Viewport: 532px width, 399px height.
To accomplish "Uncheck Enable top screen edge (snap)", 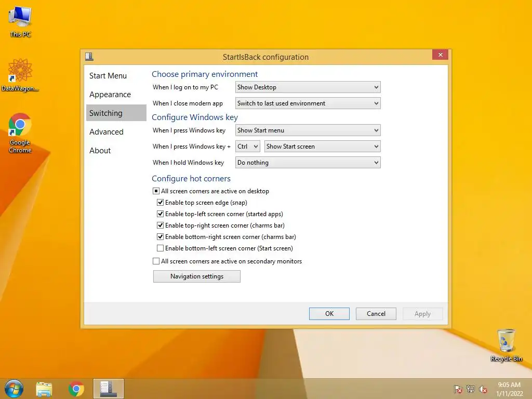I will coord(160,203).
